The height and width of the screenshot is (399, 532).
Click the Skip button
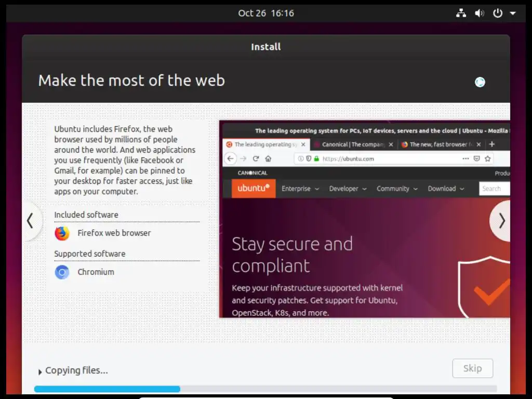pyautogui.click(x=472, y=368)
